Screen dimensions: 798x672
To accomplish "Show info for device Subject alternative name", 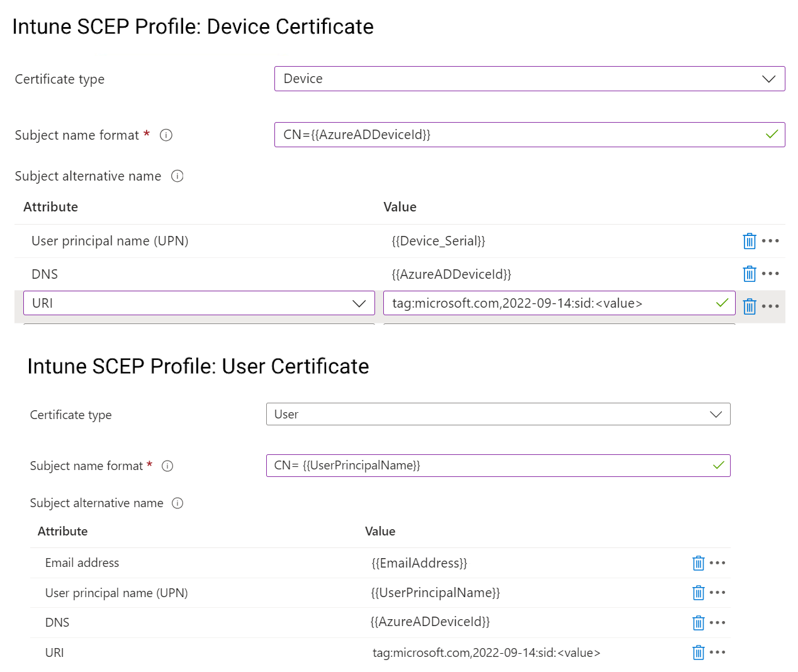I will [177, 176].
